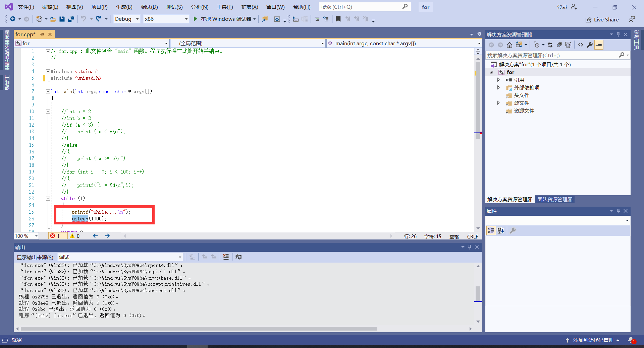
Task: Toggle auto-hide pin on Solution Explorer
Action: coord(618,34)
